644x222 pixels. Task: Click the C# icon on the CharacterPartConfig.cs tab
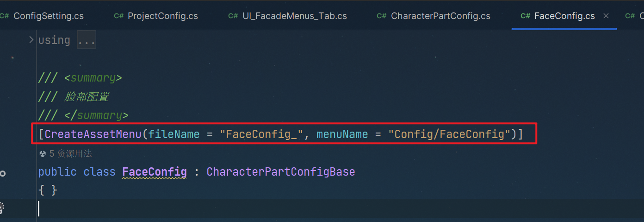tap(382, 16)
